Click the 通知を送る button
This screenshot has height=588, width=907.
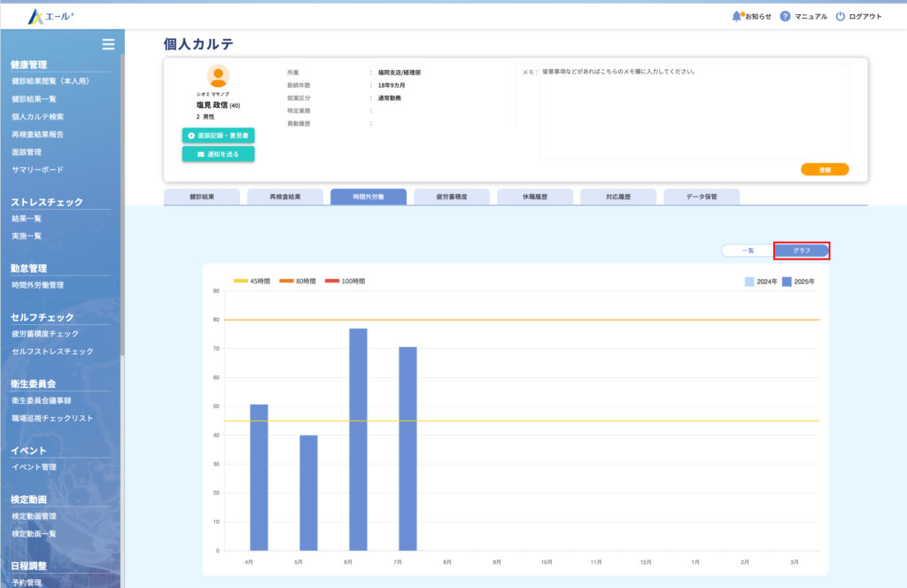click(218, 154)
